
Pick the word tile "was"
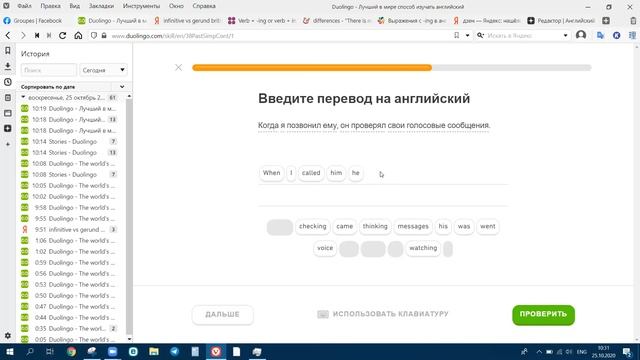pos(464,226)
